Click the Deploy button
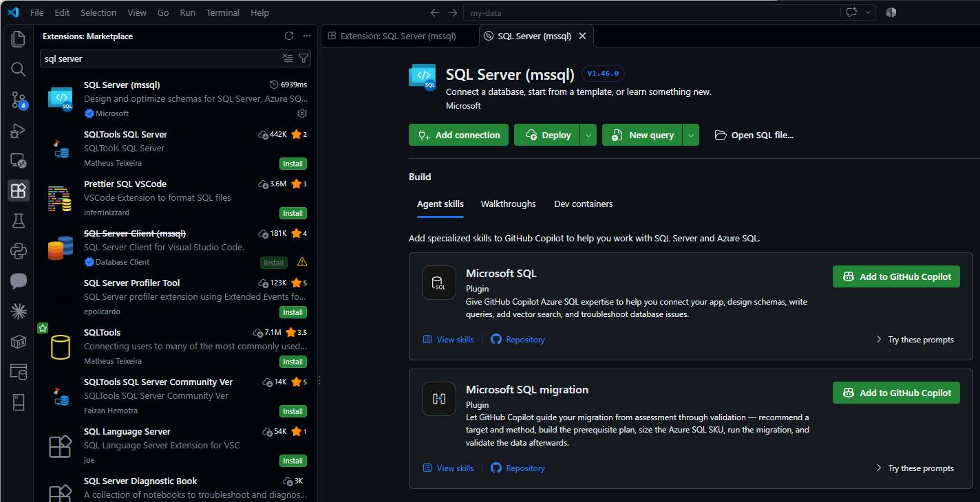This screenshot has height=502, width=980. coord(547,135)
